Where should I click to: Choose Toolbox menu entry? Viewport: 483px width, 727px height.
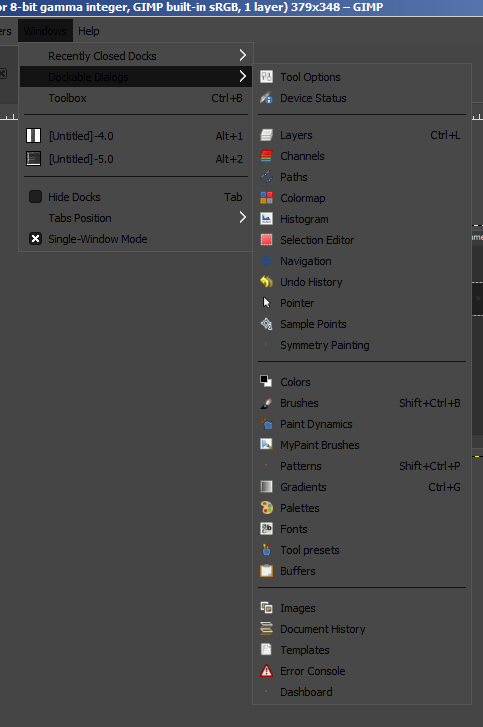[x=135, y=98]
